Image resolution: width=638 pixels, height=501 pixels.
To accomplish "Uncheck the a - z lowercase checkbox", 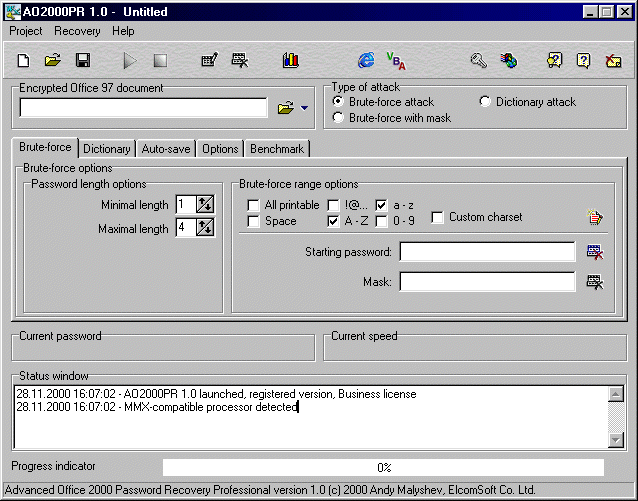I will click(381, 205).
